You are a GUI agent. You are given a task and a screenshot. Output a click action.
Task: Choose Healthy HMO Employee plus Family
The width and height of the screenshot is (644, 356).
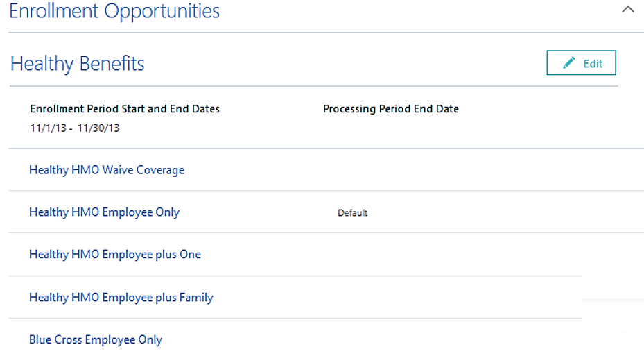(x=121, y=298)
